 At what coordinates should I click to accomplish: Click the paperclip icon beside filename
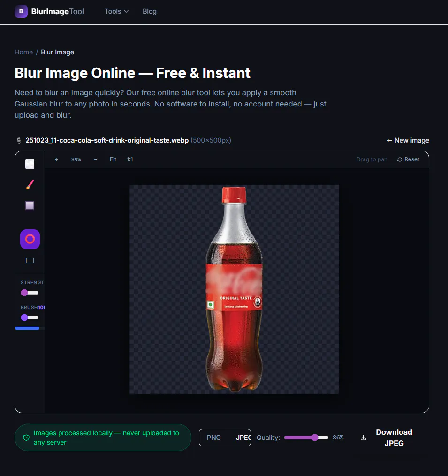point(19,140)
